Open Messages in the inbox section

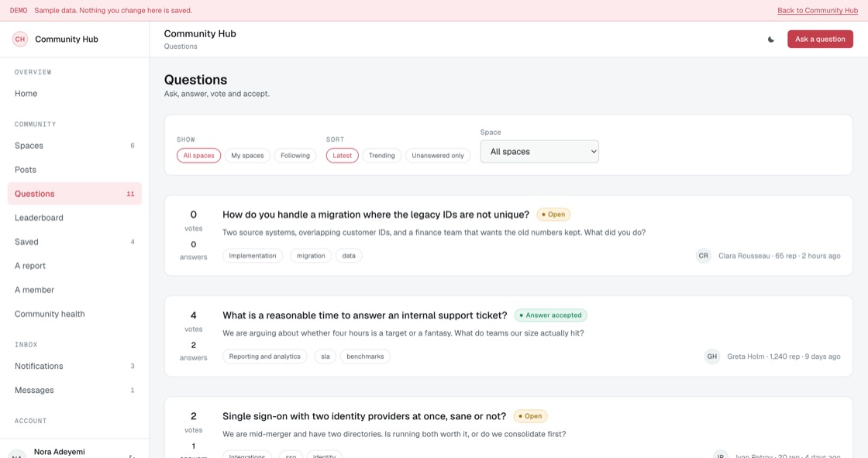[x=74, y=390]
